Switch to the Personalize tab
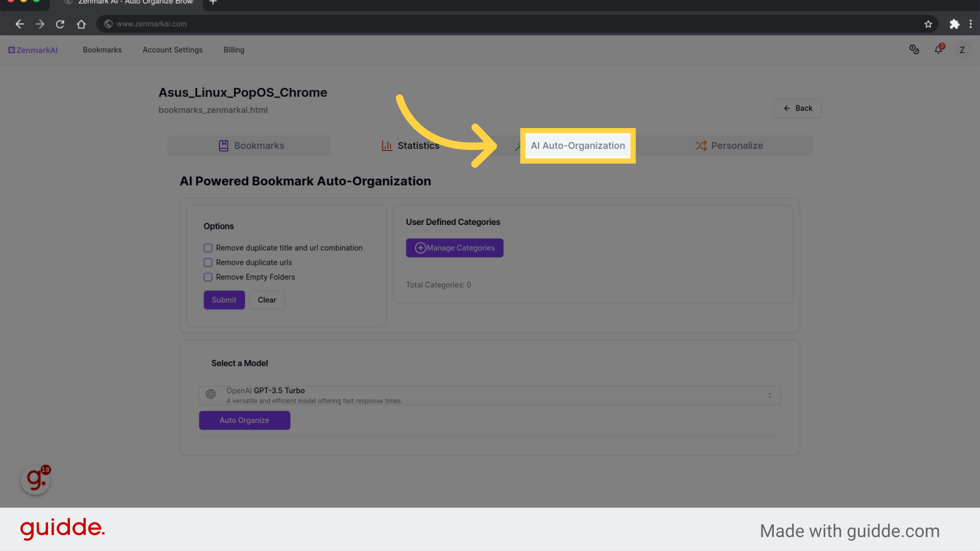980x551 pixels. (728, 145)
